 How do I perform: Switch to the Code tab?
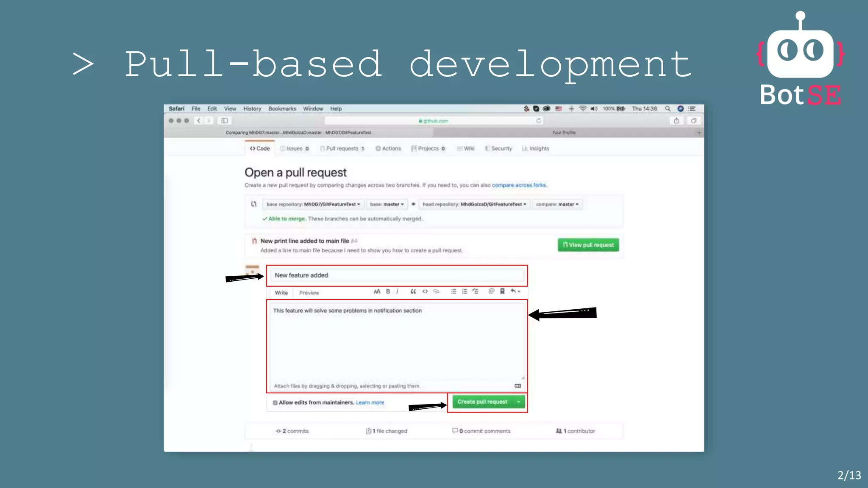point(260,149)
